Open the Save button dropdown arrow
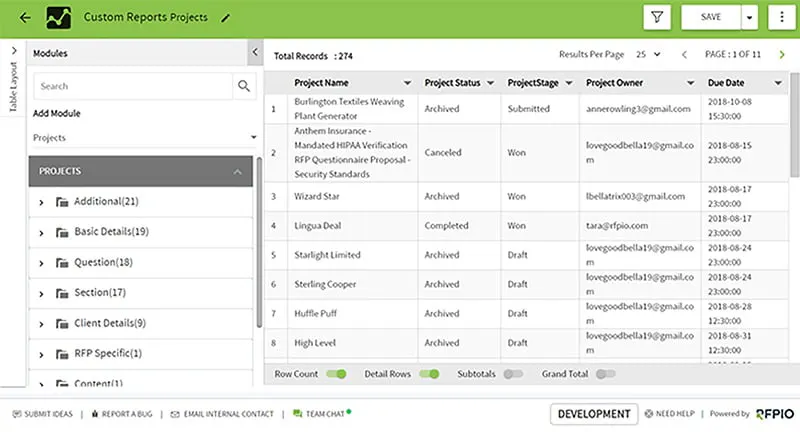 (749, 17)
